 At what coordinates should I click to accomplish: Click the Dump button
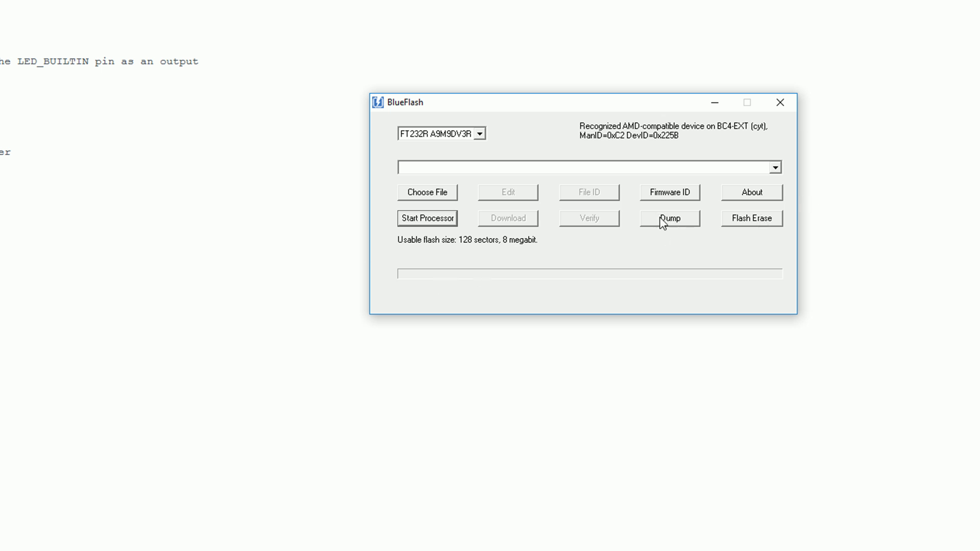pos(670,218)
